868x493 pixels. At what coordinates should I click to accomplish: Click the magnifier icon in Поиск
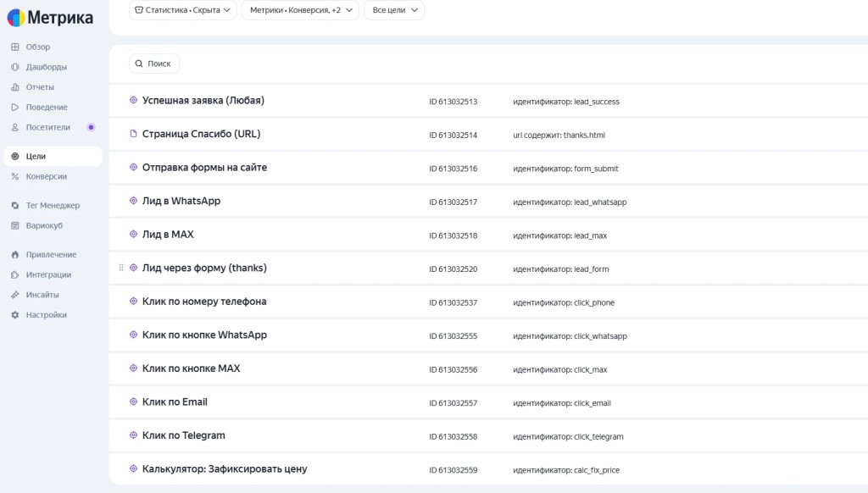click(139, 64)
